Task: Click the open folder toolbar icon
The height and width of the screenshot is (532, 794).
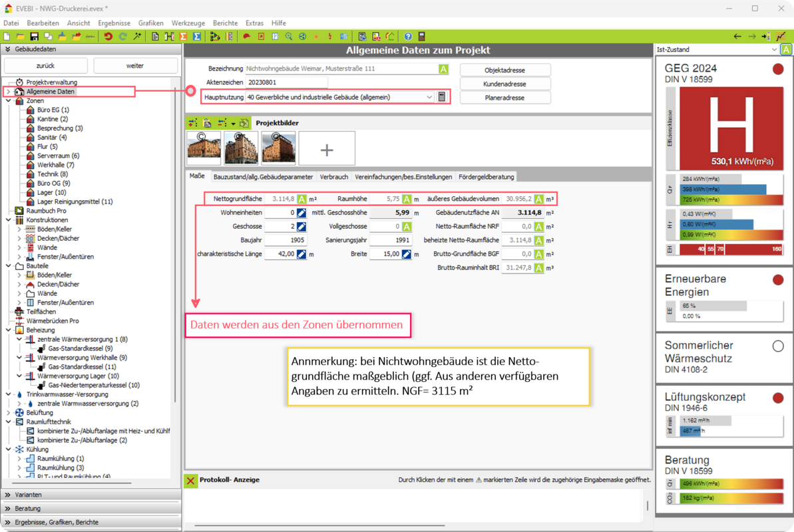Action: (x=21, y=37)
